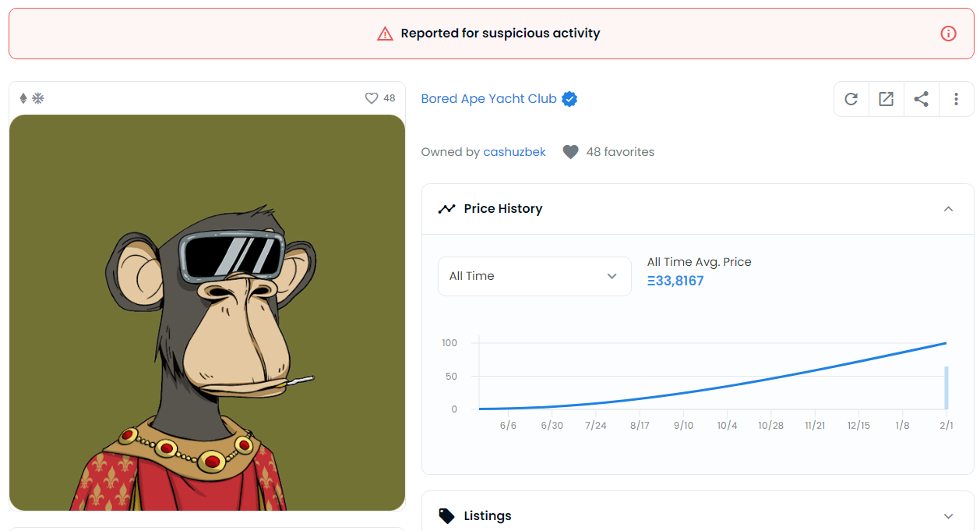The height and width of the screenshot is (531, 980).
Task: Click the info icon in warning banner
Action: coord(948,34)
